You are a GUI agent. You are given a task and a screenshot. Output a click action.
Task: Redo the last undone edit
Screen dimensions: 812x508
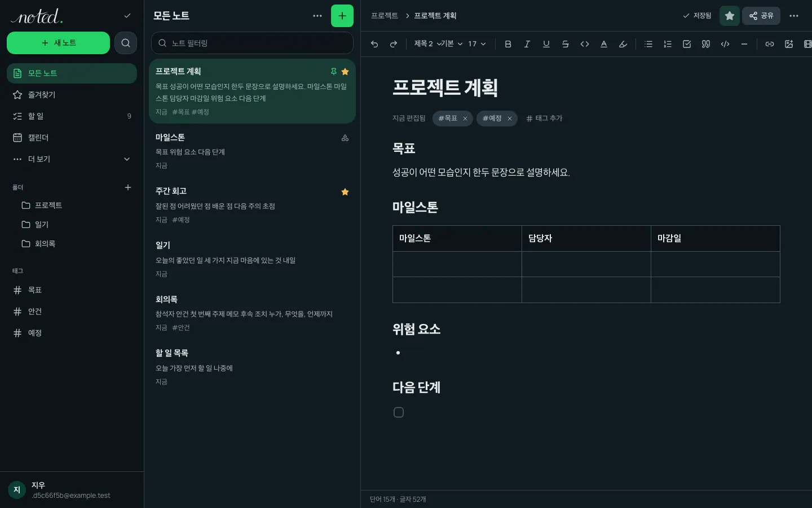(394, 44)
